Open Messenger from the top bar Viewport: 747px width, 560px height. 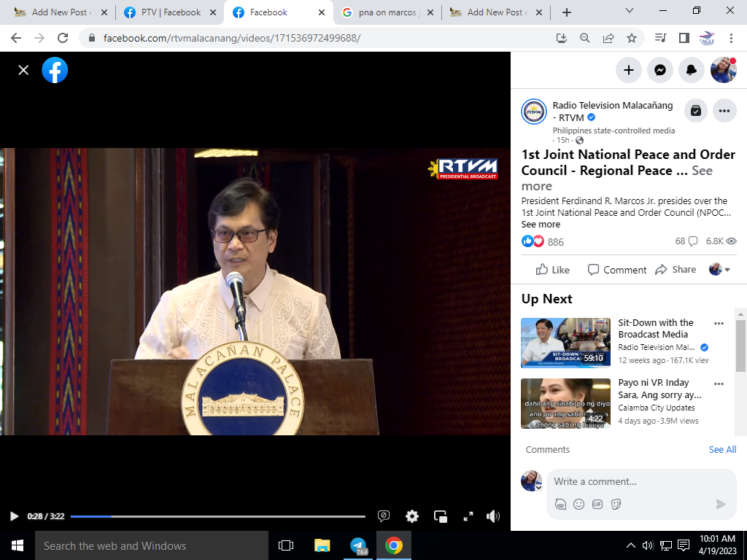tap(659, 70)
